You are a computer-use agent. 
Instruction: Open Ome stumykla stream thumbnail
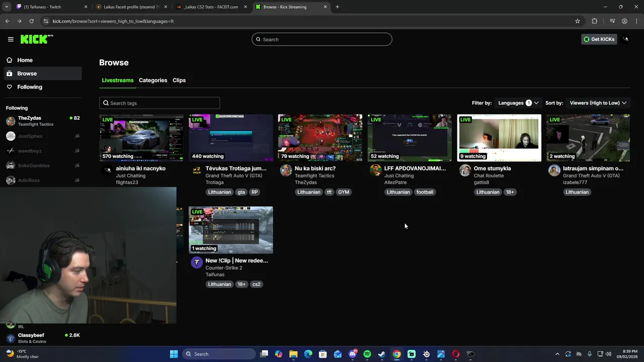[499, 138]
